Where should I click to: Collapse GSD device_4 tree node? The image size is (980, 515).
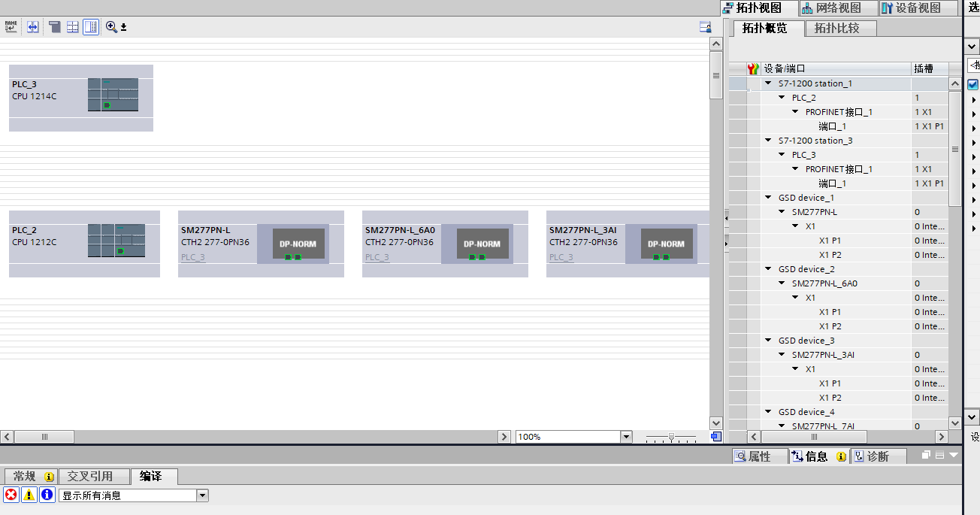(x=769, y=412)
